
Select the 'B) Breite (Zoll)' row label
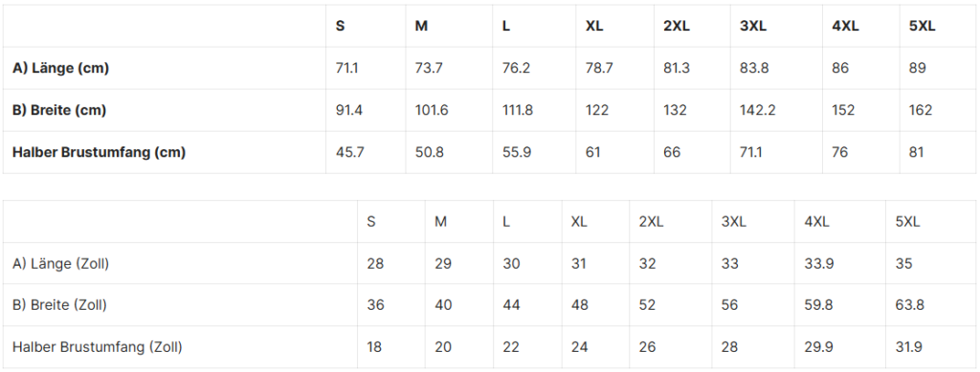59,305
